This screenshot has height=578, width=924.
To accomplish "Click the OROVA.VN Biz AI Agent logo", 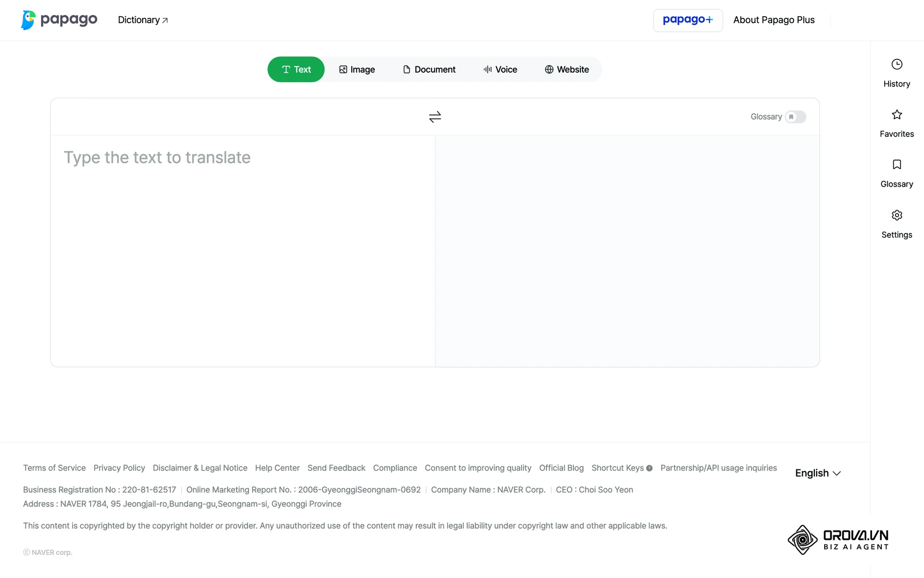I will (x=838, y=540).
